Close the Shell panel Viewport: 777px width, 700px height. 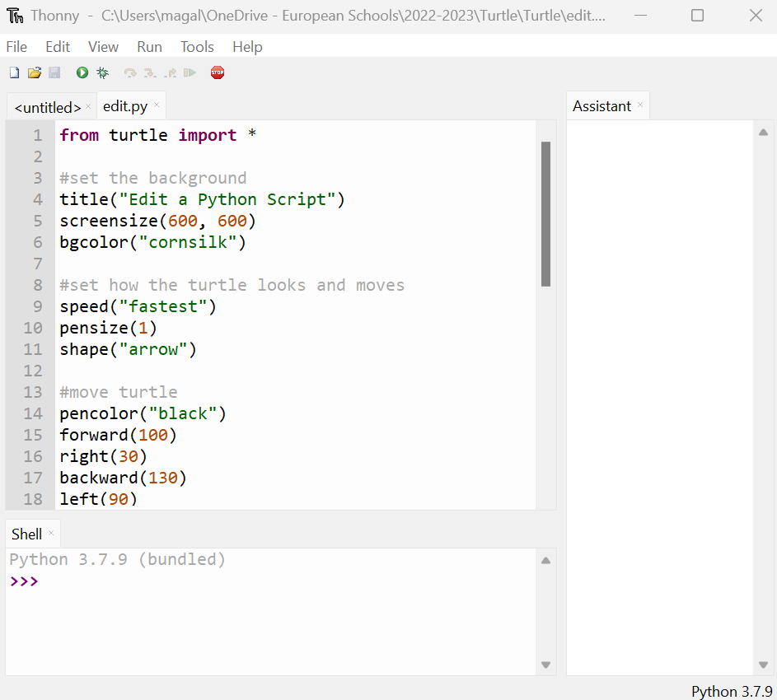coord(51,533)
